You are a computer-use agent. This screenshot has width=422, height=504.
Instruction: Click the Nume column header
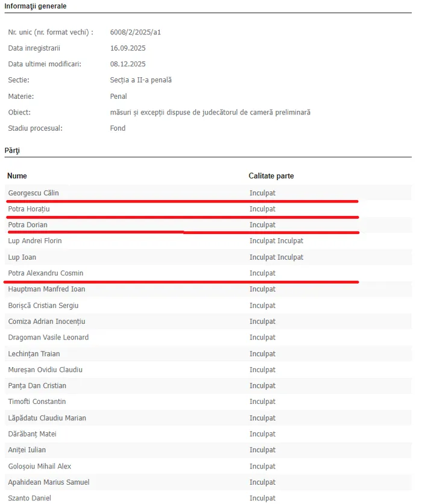17,176
